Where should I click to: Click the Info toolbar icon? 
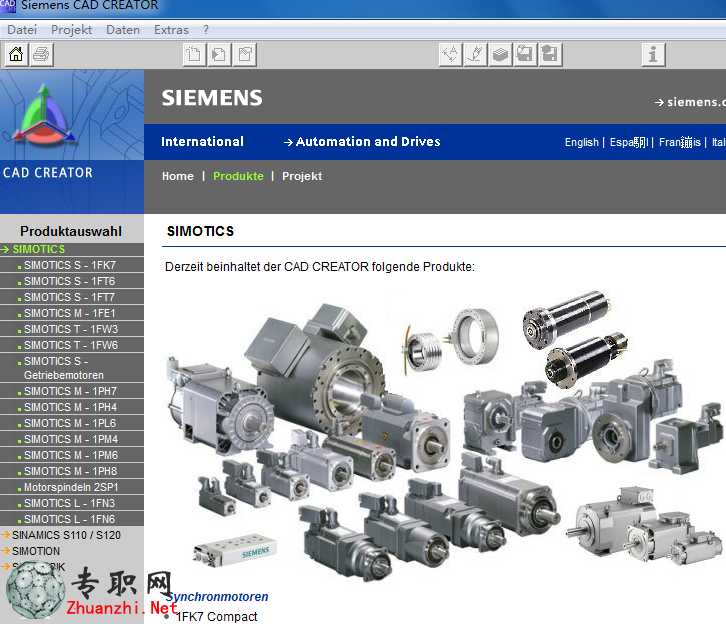(654, 55)
